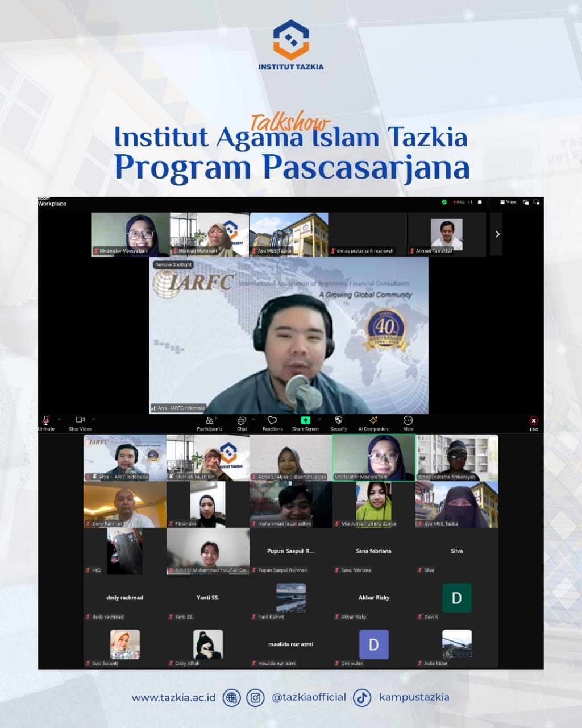
Task: Open the Chat icon in toolbar
Action: [x=242, y=420]
